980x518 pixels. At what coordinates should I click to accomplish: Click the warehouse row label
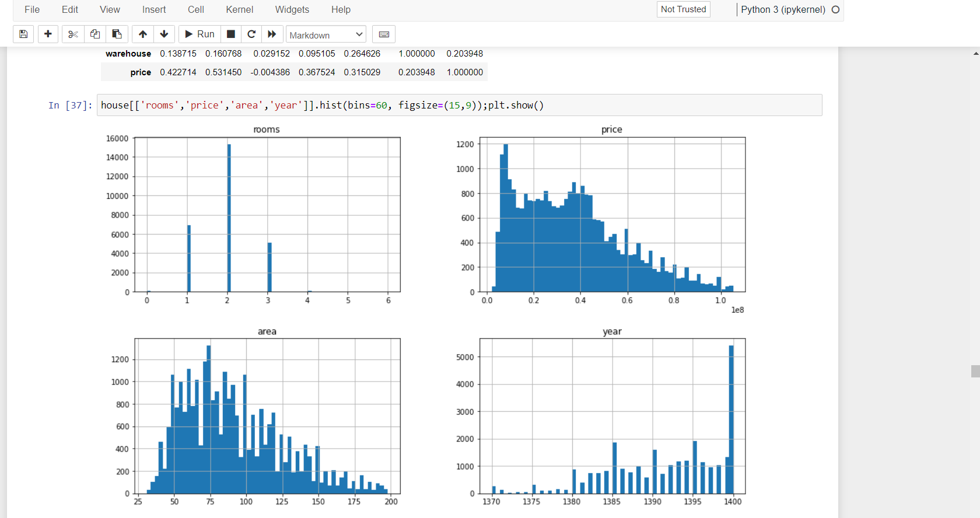tap(128, 54)
